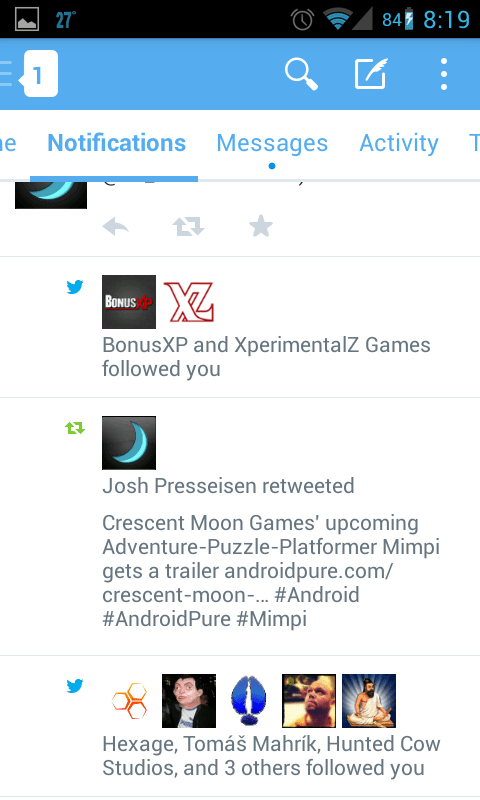The height and width of the screenshot is (800, 480).
Task: Open the Hunted Cow Studios blue avatar
Action: pyautogui.click(x=249, y=701)
